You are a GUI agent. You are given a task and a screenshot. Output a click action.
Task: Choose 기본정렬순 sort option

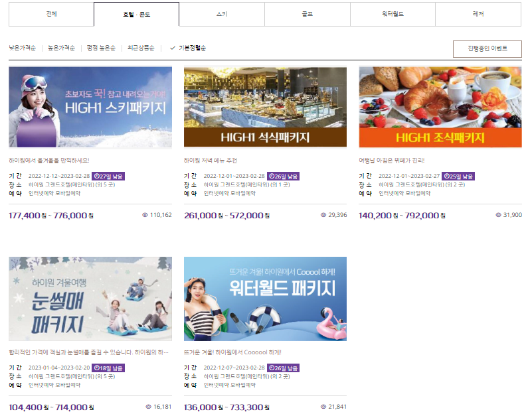192,48
